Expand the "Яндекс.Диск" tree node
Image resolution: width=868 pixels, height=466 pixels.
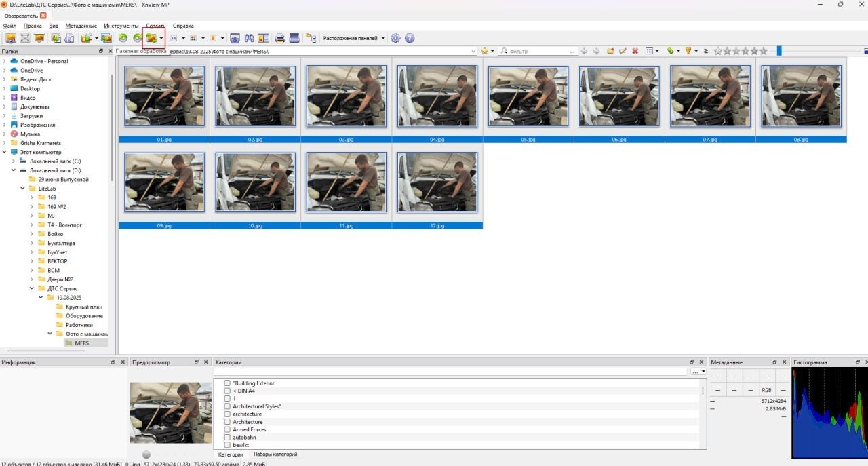click(x=5, y=79)
